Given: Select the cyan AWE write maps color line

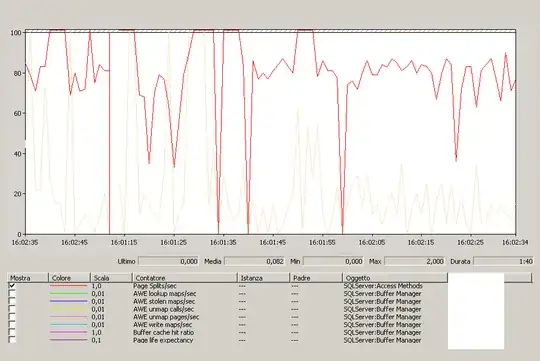Looking at the screenshot, I should pos(69,324).
